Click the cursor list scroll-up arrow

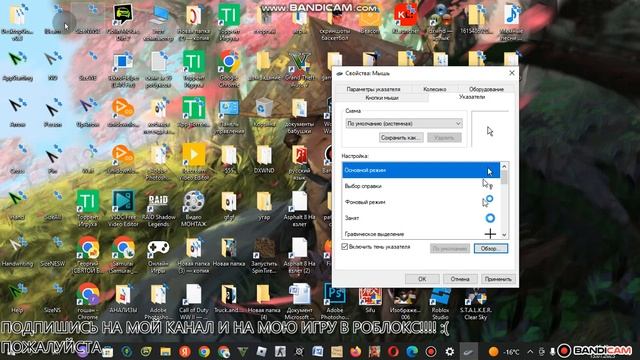[504, 167]
